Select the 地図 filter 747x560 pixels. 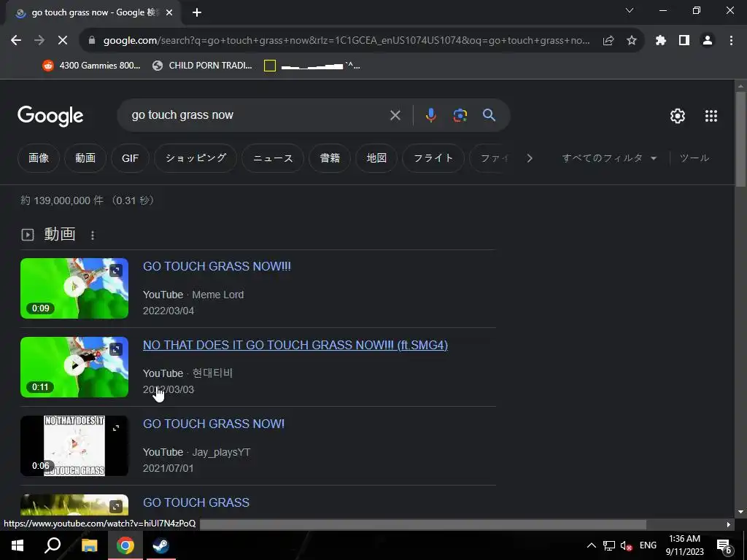click(x=376, y=158)
